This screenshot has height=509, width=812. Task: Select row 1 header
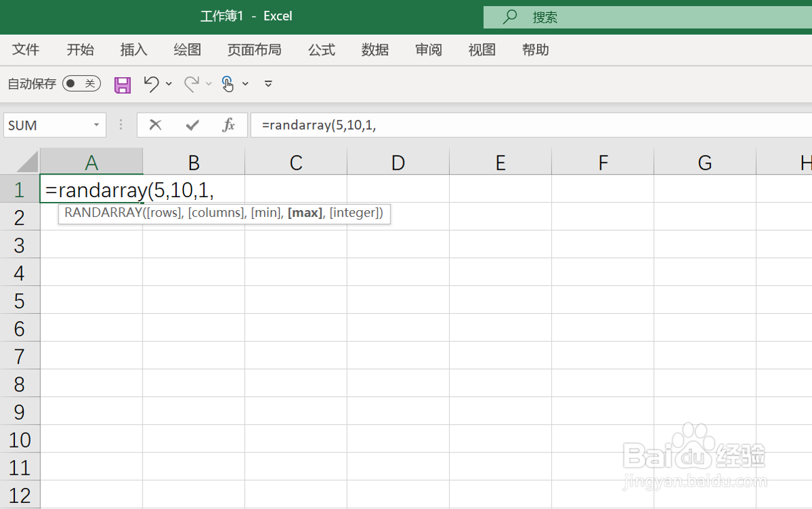pos(20,189)
